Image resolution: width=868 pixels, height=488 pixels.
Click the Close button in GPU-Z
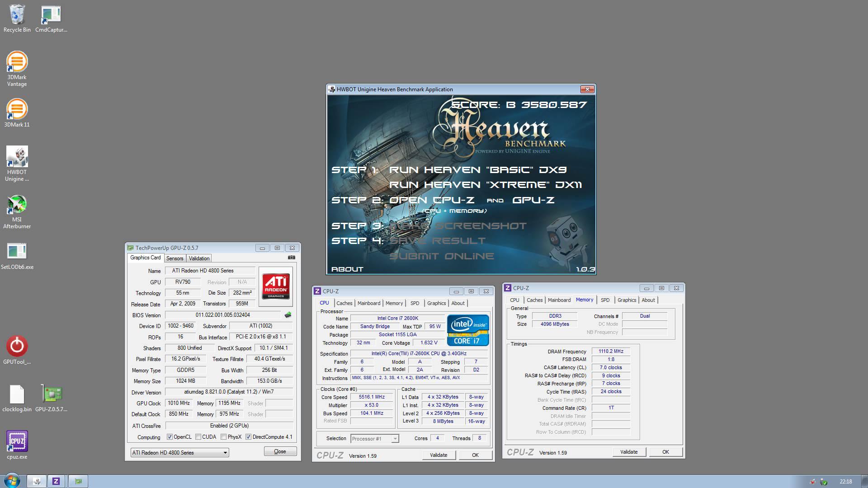click(x=280, y=451)
